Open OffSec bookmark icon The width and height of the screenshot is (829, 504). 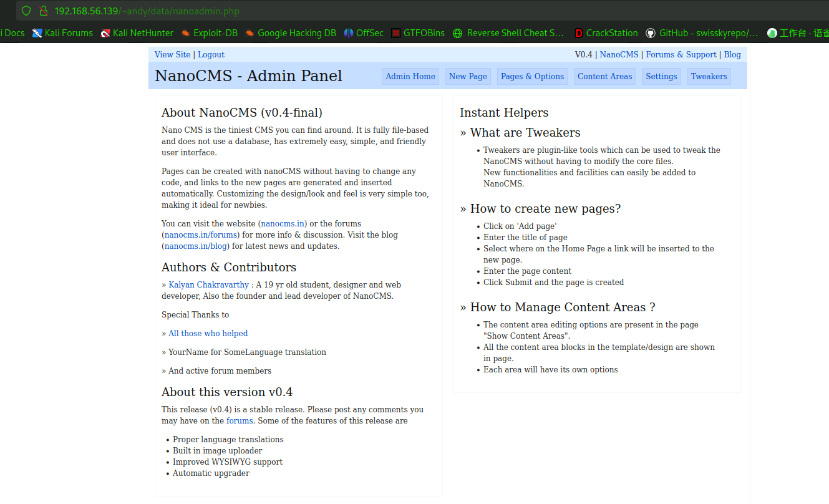tap(349, 33)
